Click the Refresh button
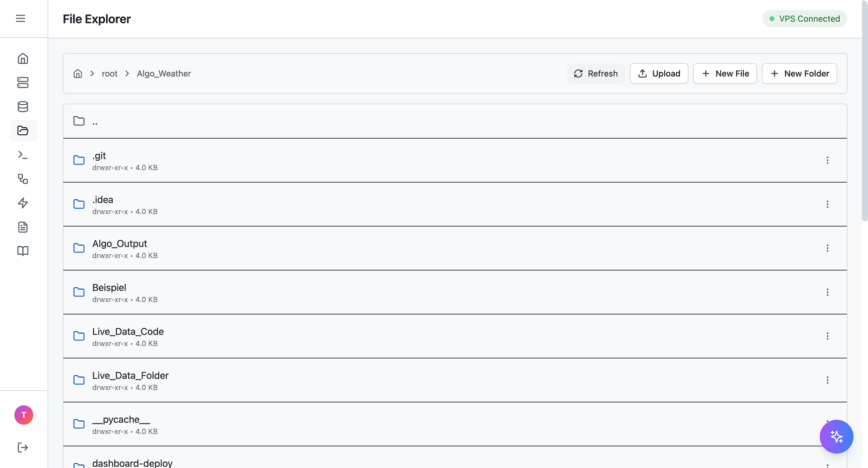The height and width of the screenshot is (468, 868). pos(596,73)
